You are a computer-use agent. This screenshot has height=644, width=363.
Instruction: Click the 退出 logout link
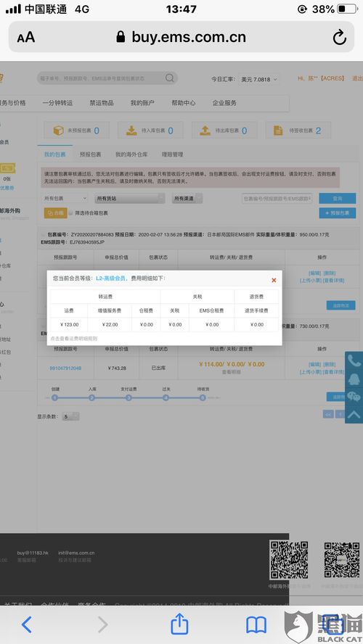click(x=357, y=78)
